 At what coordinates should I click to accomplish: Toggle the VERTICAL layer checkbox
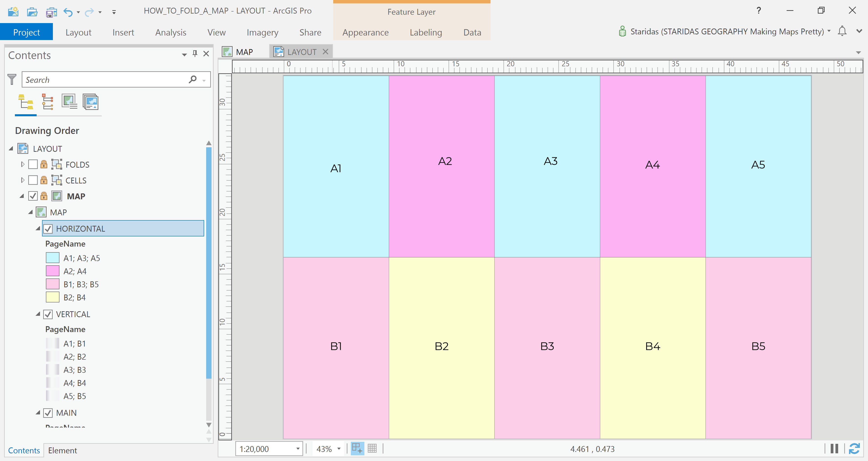(48, 314)
